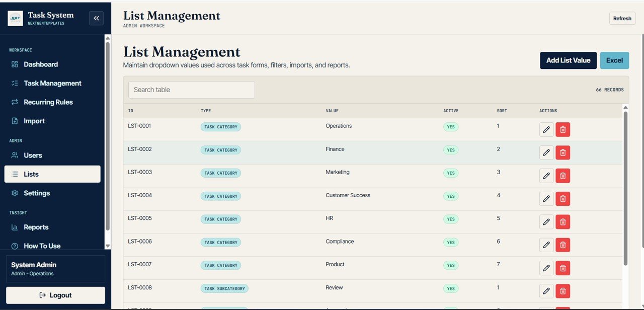Click the System Admin user card
Image resolution: width=644 pixels, height=310 pixels.
pos(55,269)
